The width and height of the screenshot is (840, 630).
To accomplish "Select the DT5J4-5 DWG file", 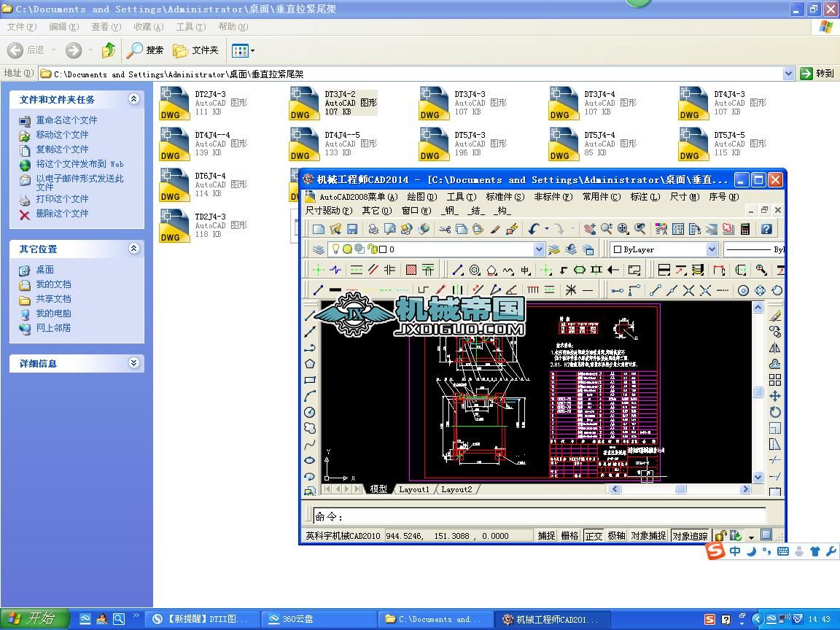I will click(723, 144).
